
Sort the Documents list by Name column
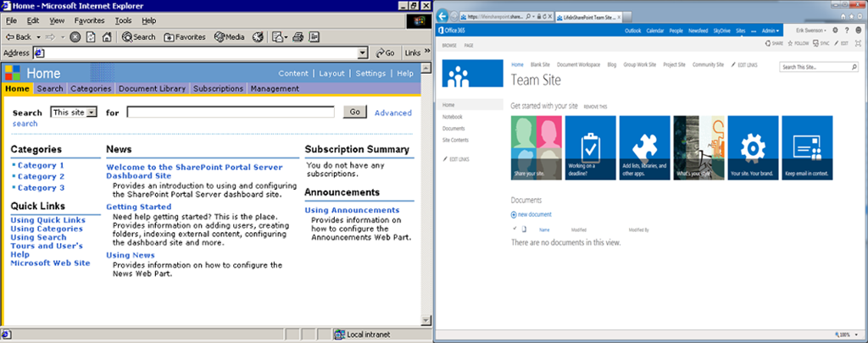point(544,230)
